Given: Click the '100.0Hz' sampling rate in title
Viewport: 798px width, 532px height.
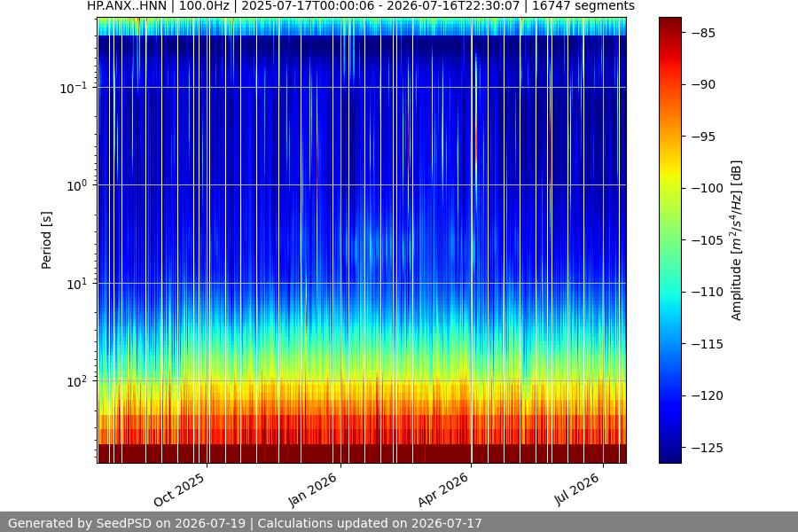Looking at the screenshot, I should [204, 6].
